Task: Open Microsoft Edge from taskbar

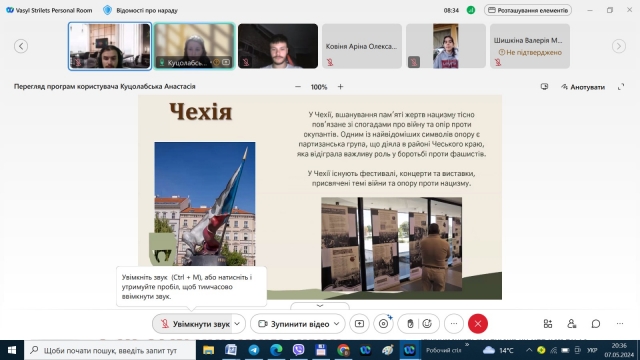Action: coord(276,350)
